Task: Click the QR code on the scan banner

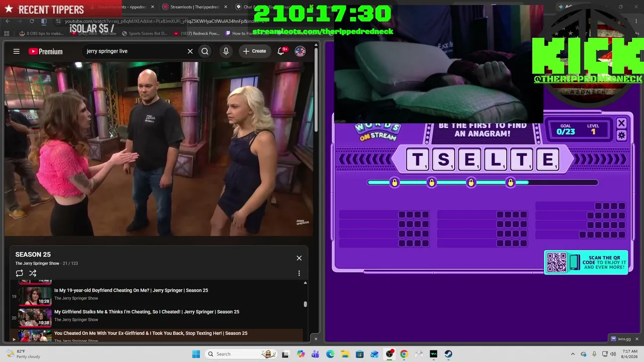Action: pyautogui.click(x=556, y=262)
